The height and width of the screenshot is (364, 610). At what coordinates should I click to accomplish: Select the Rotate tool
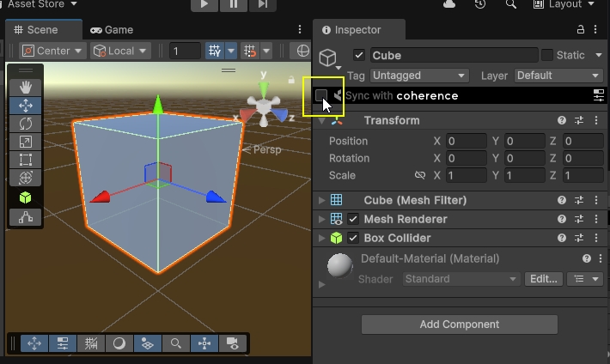25,124
